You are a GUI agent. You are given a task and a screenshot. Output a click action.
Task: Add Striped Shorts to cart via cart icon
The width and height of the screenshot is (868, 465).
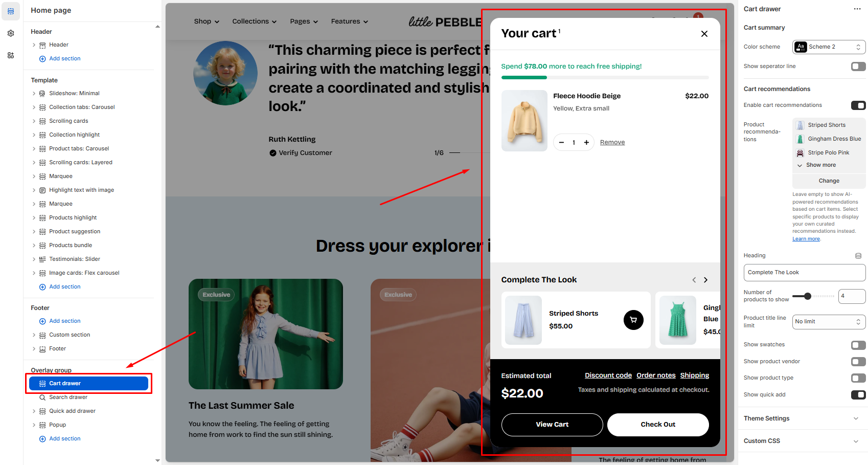click(633, 320)
